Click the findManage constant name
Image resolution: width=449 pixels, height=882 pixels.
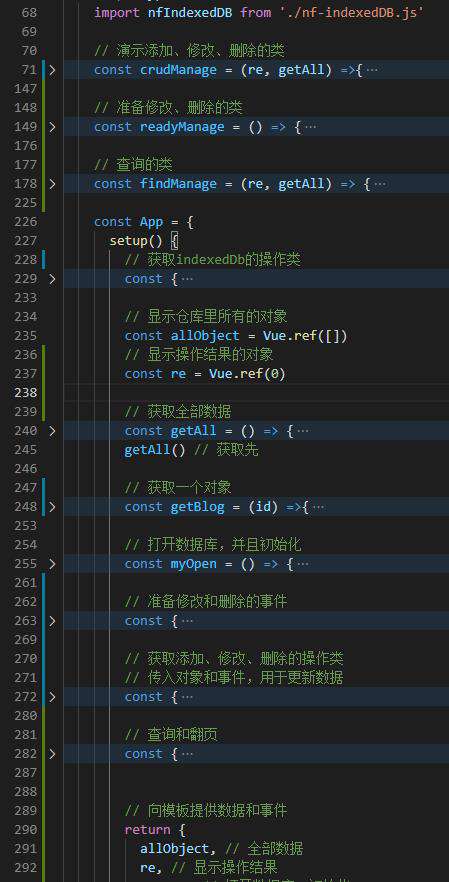point(178,184)
